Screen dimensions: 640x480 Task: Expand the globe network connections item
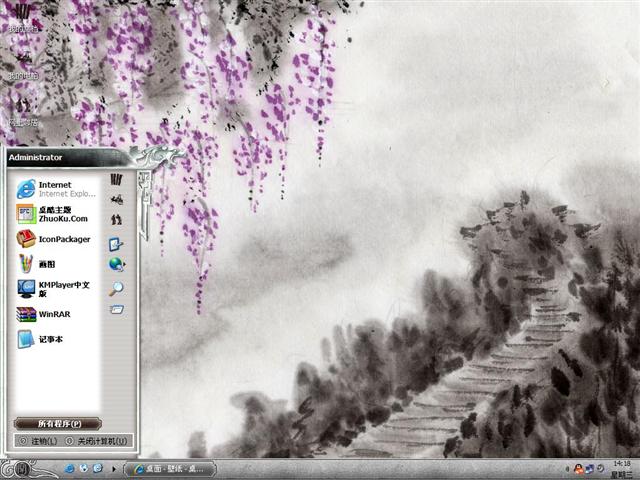tap(117, 264)
